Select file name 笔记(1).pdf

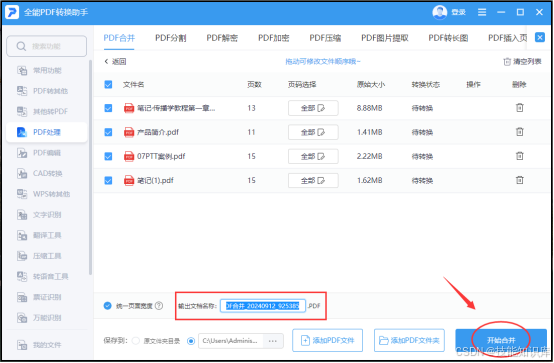pos(155,181)
